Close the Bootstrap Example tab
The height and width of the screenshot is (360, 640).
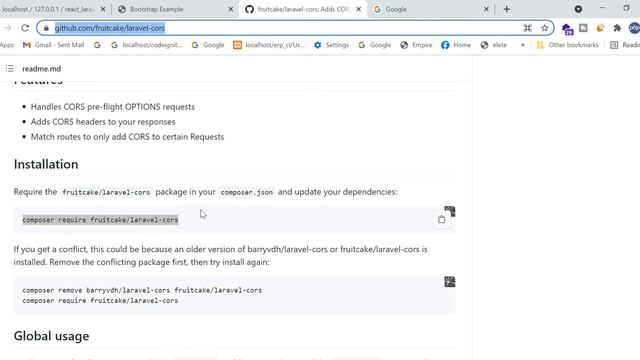231,9
